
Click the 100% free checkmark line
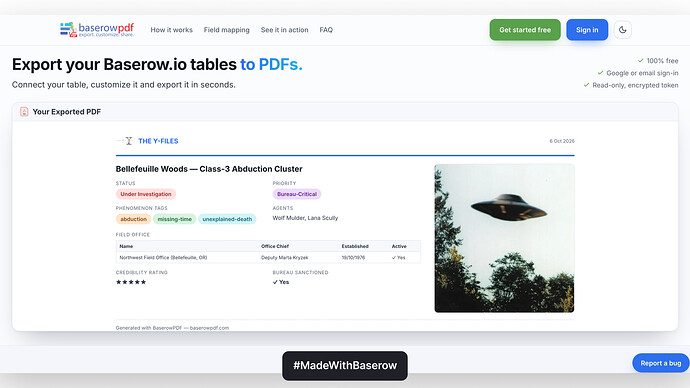tap(658, 61)
